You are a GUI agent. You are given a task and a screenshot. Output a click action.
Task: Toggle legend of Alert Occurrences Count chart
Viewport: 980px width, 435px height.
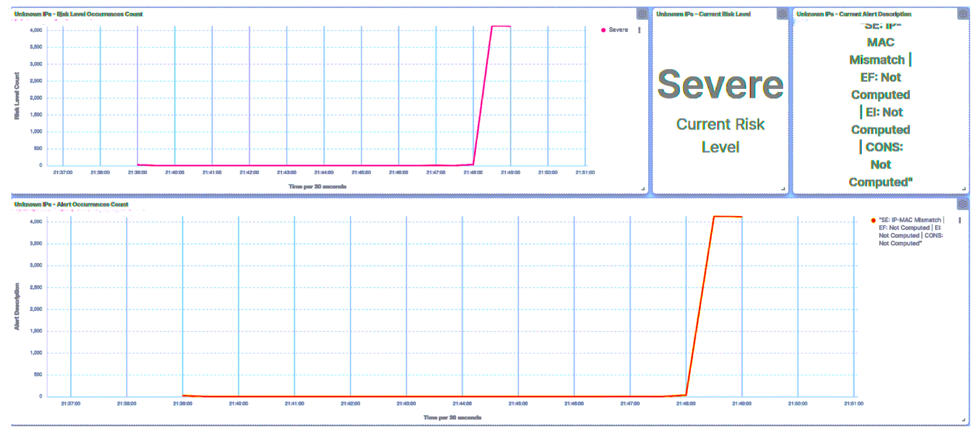(960, 220)
